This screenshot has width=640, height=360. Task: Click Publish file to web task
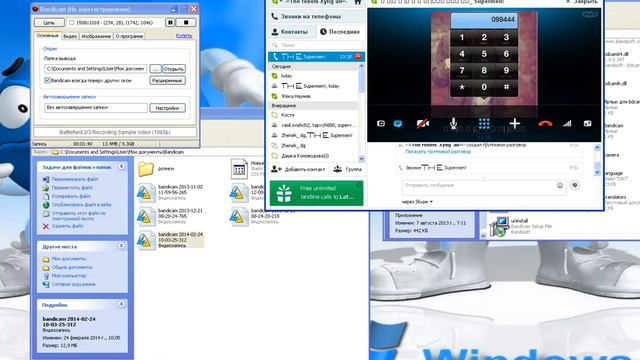81,204
